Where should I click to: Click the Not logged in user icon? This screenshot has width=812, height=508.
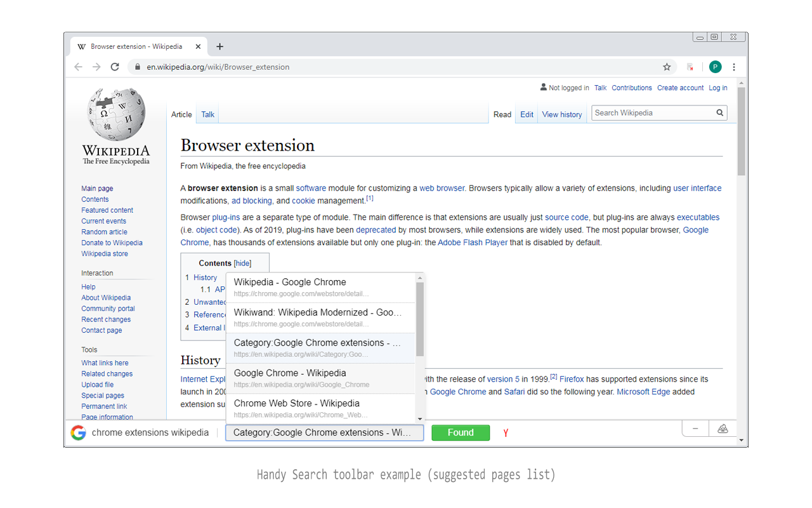(x=544, y=87)
